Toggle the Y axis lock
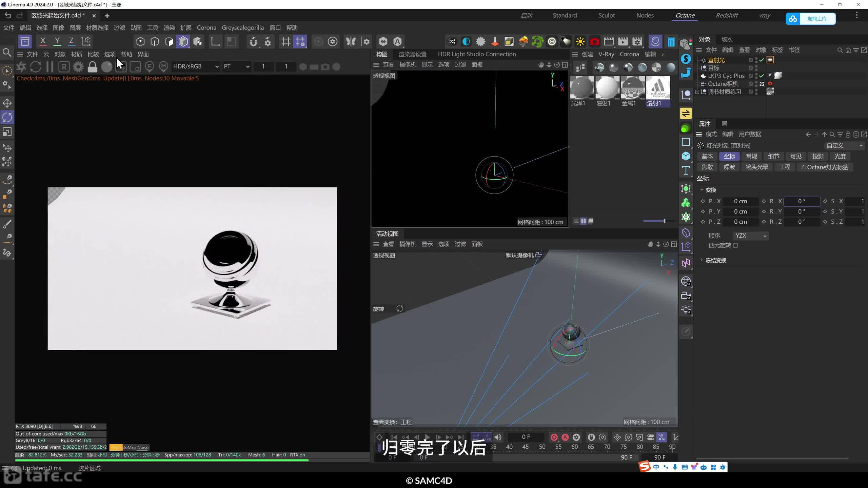This screenshot has width=868, height=488. tap(57, 41)
